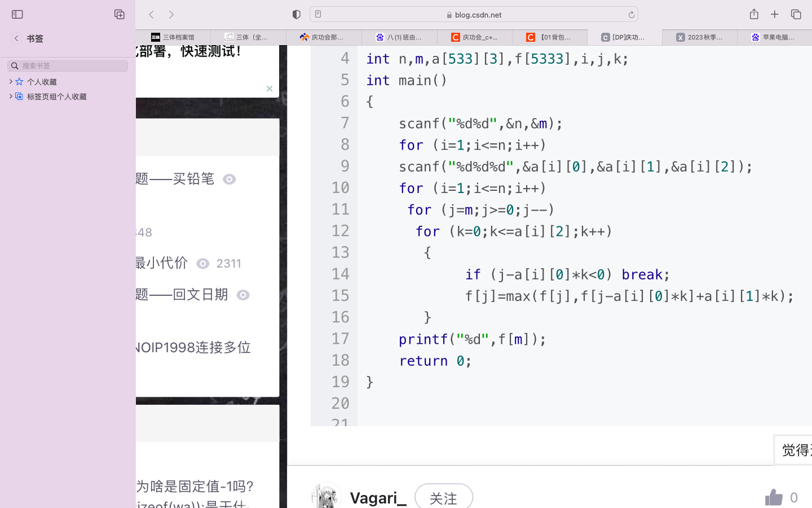This screenshot has width=812, height=508.
Task: Switch to [DP]庆功… tab
Action: [625, 37]
